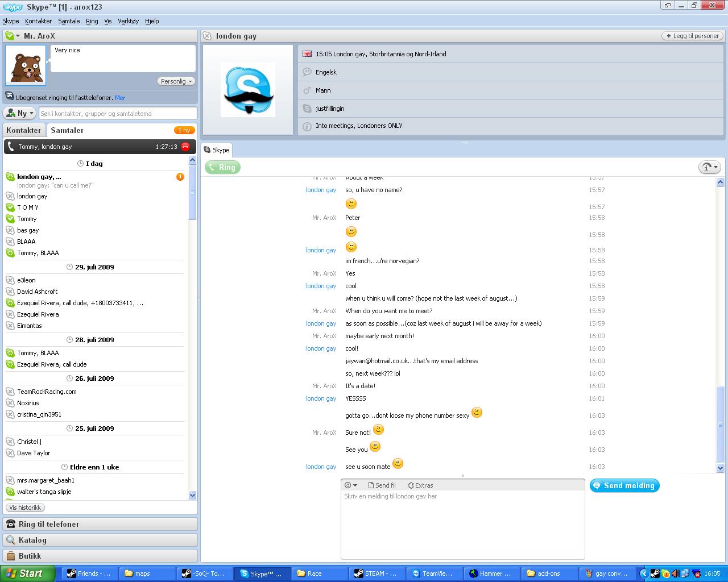Expand the Ny (new) dropdown button
This screenshot has width=728, height=582.
click(x=20, y=113)
